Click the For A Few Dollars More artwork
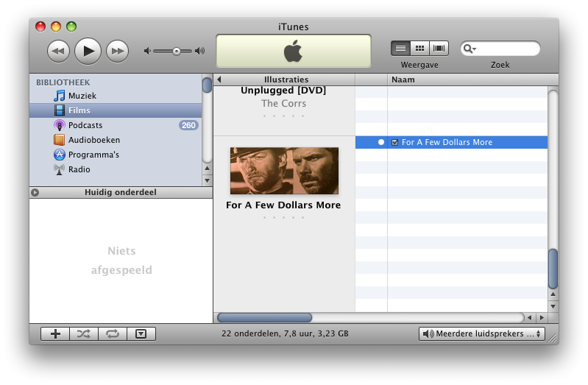Screen dimensions: 588x385 pyautogui.click(x=284, y=171)
